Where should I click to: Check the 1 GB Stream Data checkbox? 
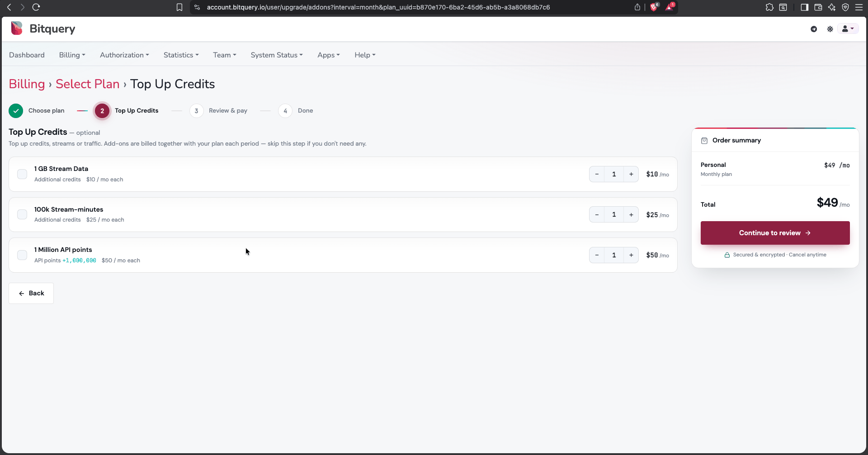(22, 174)
